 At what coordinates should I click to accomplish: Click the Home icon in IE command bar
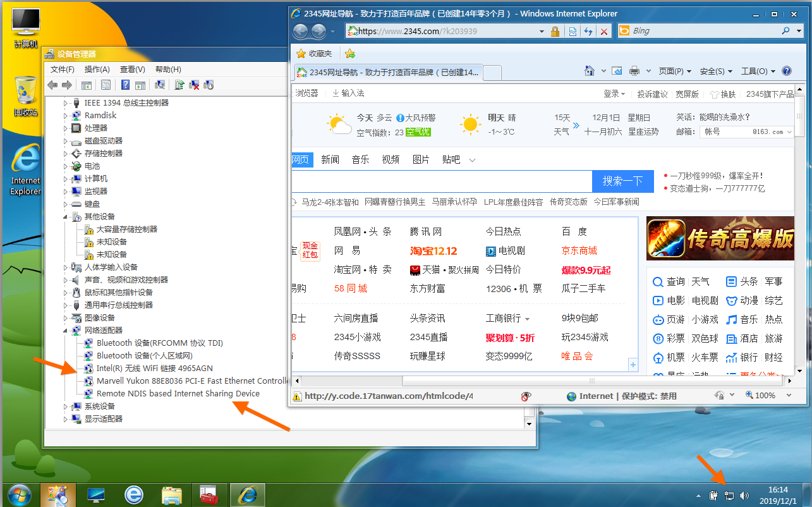pyautogui.click(x=590, y=71)
